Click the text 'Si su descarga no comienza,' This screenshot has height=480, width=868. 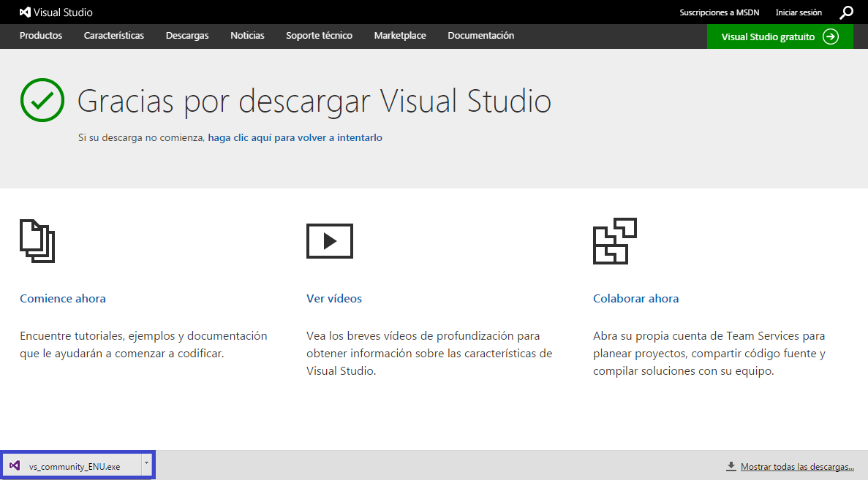point(142,137)
